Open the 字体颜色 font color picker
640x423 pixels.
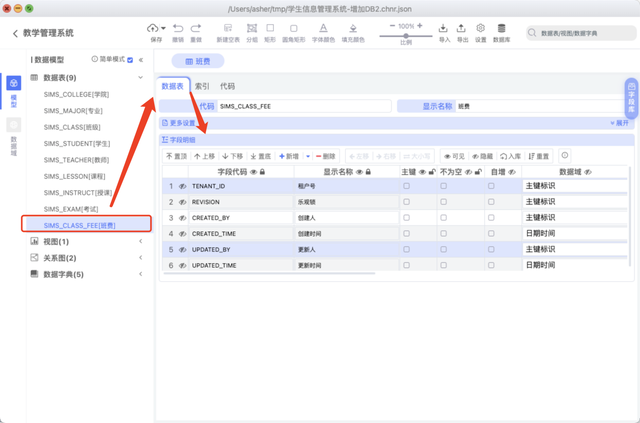tap(323, 28)
